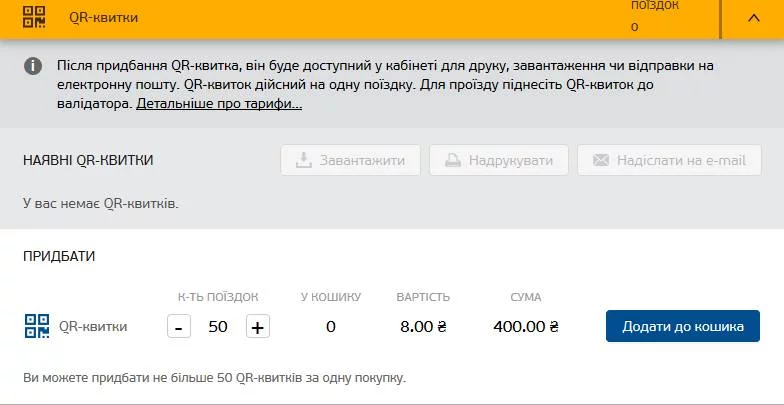Click the QR code icon in orange header
The width and height of the screenshot is (784, 405).
[x=35, y=17]
